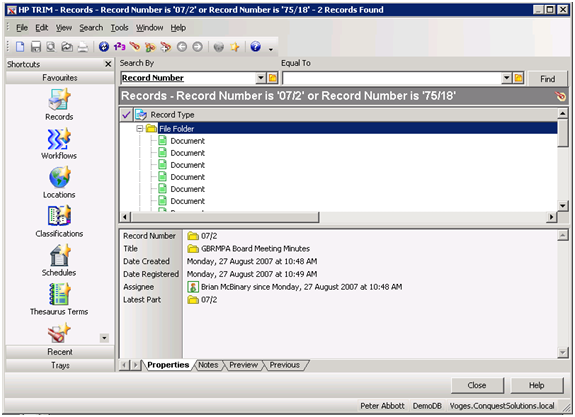Screen dimensions: 575x417
Task: Click record list scroll up arrow
Action: point(563,114)
